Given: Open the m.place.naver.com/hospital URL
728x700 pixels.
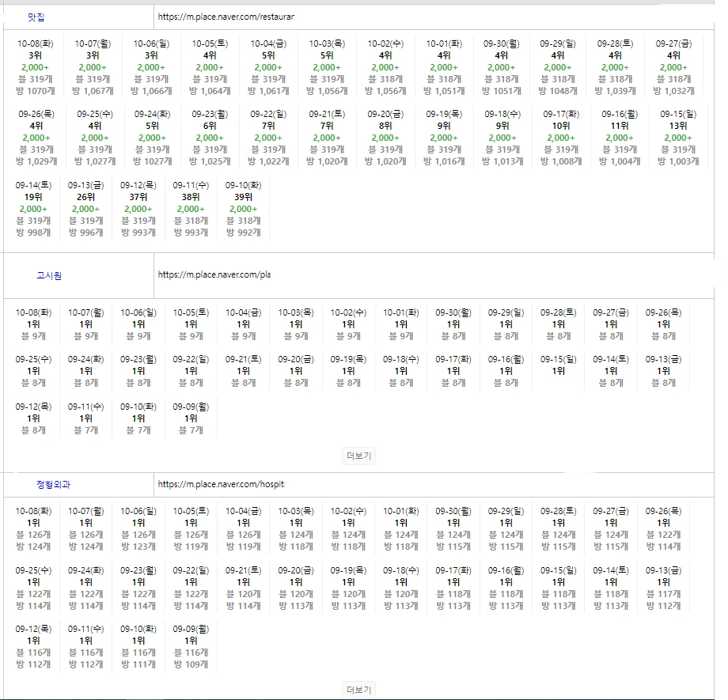Looking at the screenshot, I should [221, 484].
